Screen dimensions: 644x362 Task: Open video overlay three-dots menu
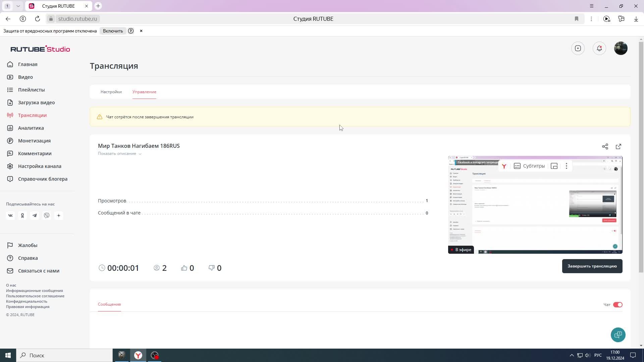[x=567, y=166]
